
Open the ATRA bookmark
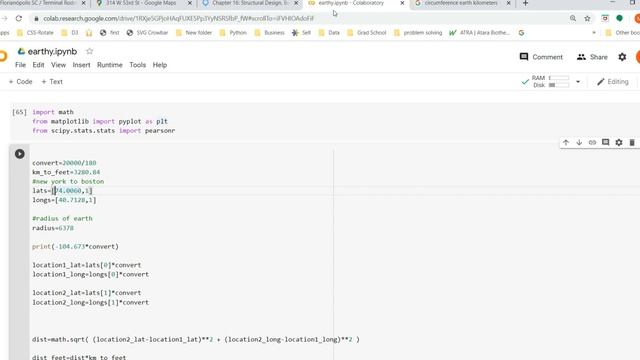[480, 33]
